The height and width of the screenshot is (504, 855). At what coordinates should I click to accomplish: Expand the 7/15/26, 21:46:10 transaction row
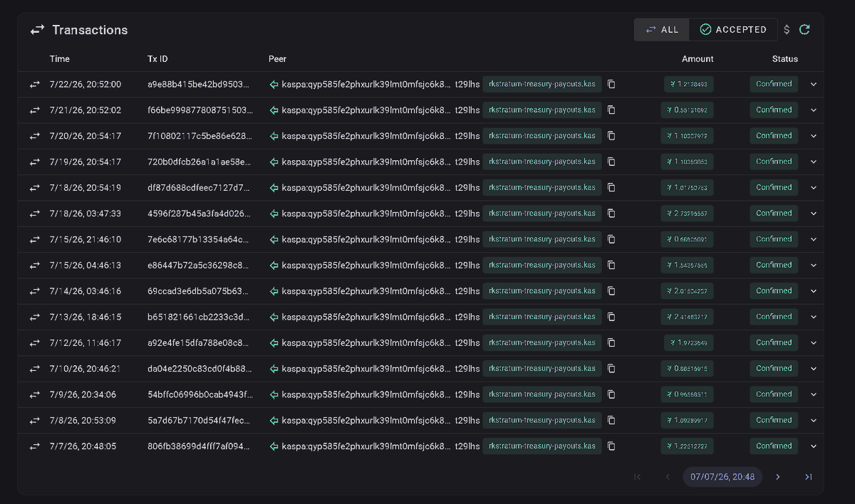coord(814,239)
